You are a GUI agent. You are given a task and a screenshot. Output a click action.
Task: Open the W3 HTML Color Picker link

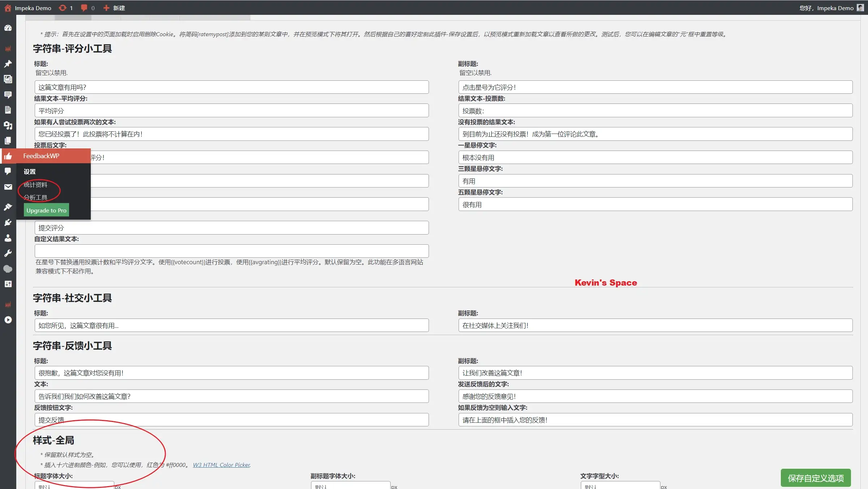221,465
